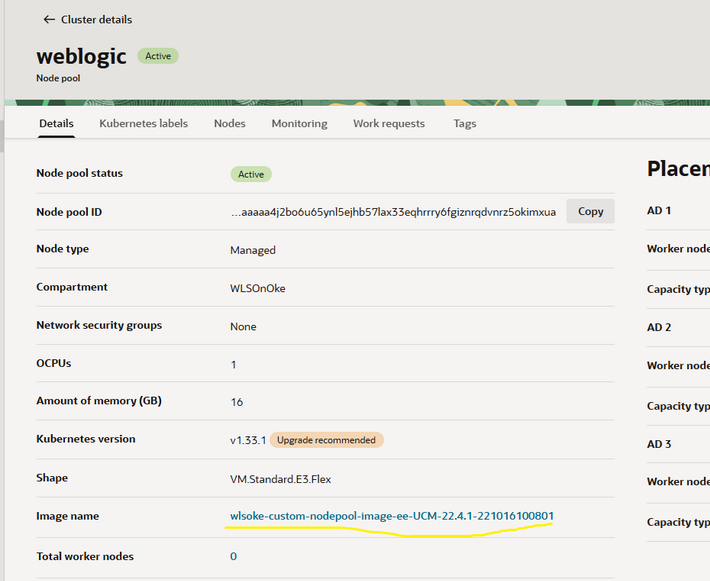Select the Network security groups value None
Image resolution: width=710 pixels, height=581 pixels.
[243, 327]
